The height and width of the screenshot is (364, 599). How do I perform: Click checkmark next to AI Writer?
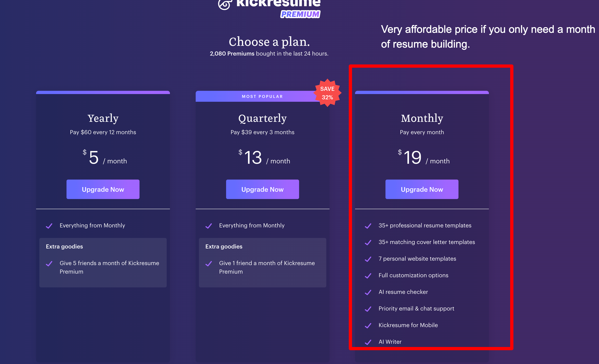tap(368, 342)
